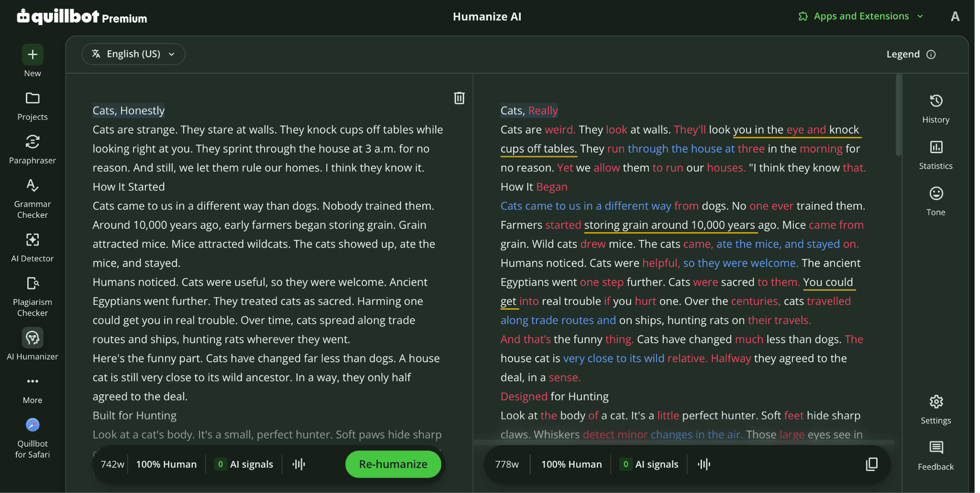Screen dimensions: 980x493
Task: Click the Humanize AI page title
Action: tap(487, 17)
